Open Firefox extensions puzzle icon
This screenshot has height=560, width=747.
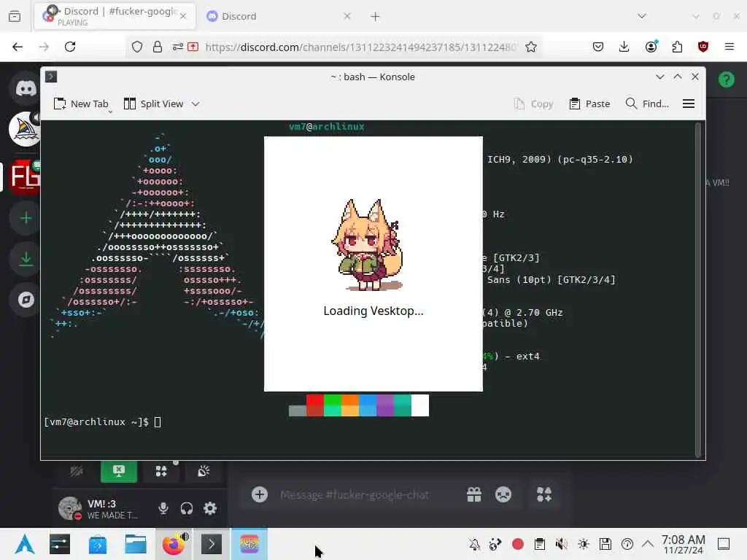[x=677, y=47]
